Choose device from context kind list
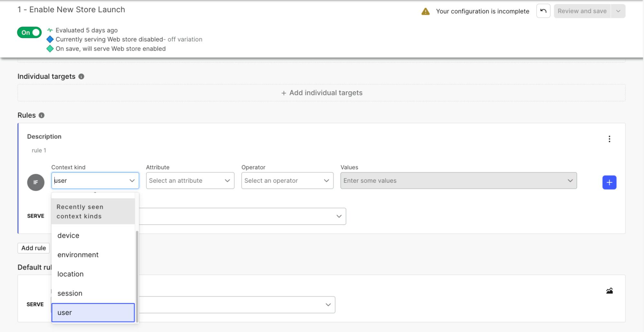The width and height of the screenshot is (644, 332). coord(68,235)
